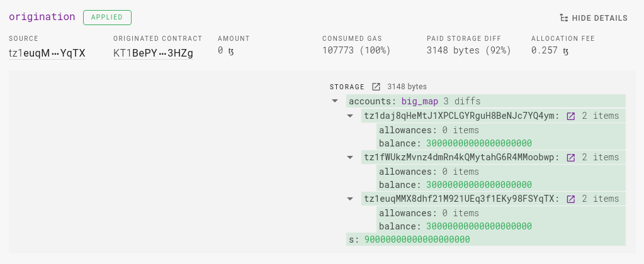Select tz1fWUkz allowances 0 items row
Image resolution: width=644 pixels, height=264 pixels.
click(502, 172)
